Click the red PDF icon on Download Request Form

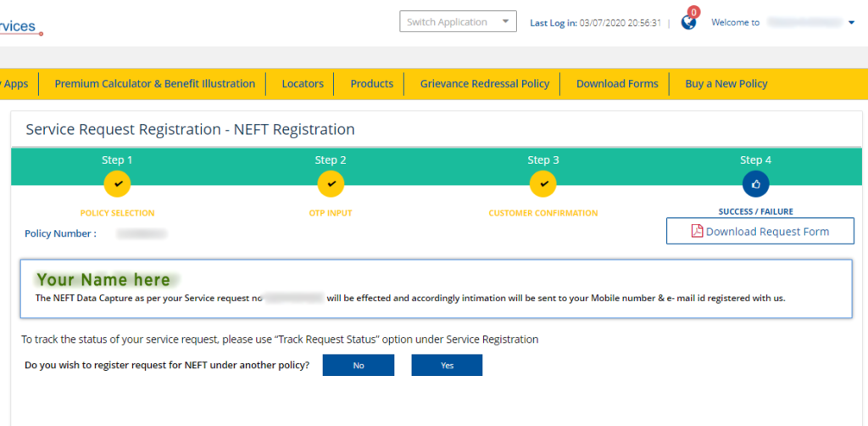[697, 232]
